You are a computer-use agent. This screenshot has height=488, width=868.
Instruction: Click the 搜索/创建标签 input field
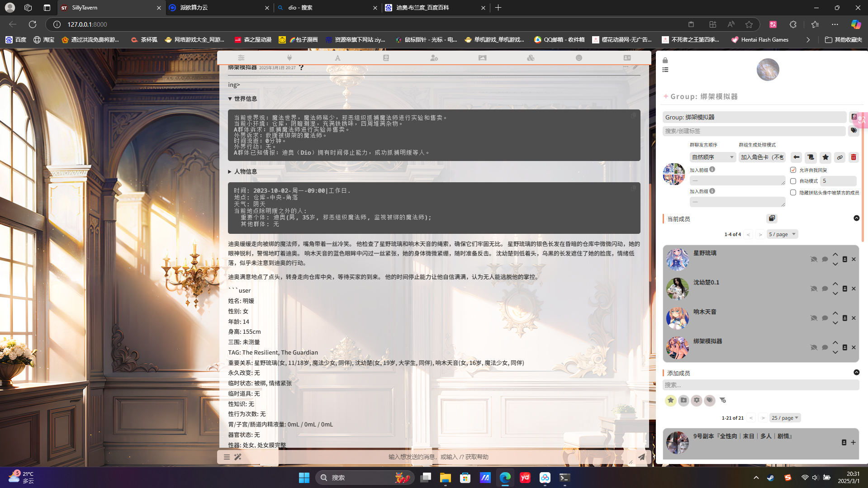(x=754, y=131)
